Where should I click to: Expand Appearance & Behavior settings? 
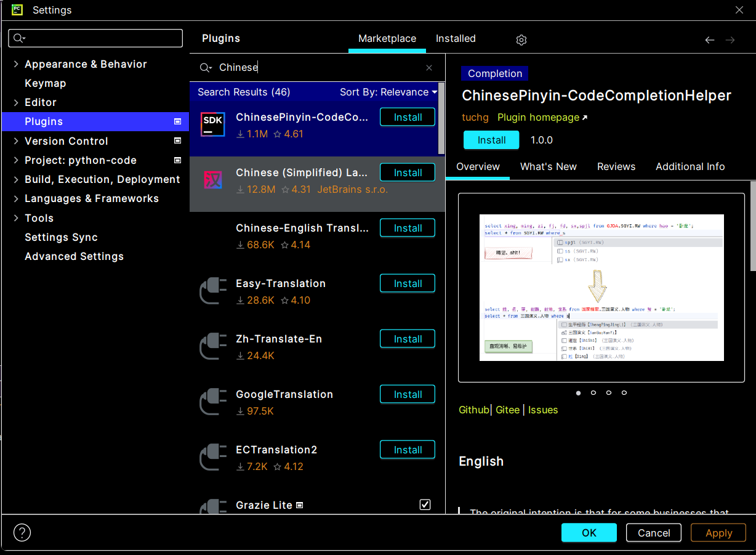(x=16, y=64)
